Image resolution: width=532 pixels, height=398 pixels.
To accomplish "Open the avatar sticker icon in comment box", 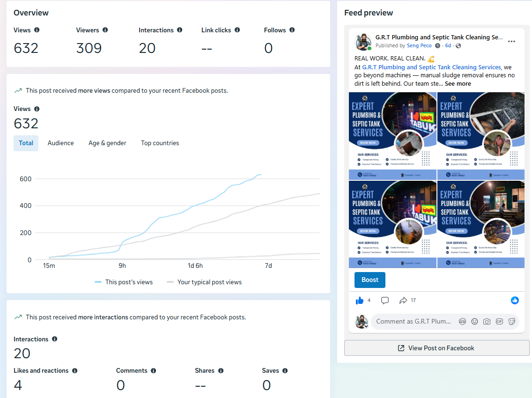I will (462, 322).
